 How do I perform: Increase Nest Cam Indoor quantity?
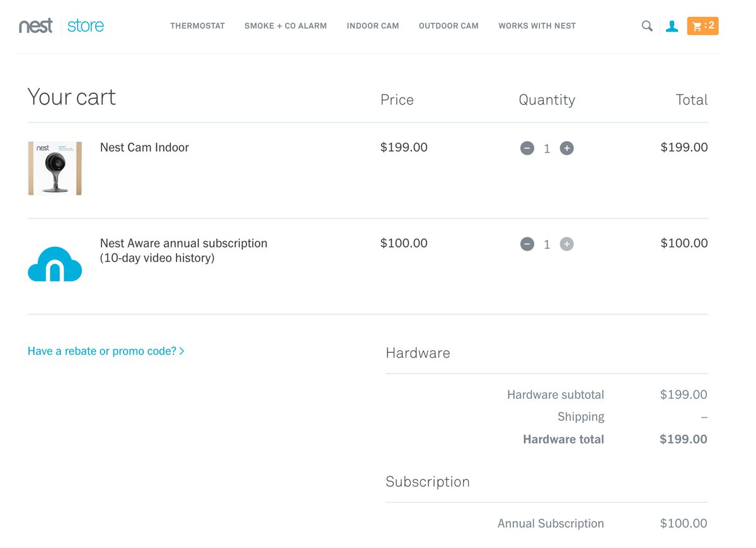(567, 148)
